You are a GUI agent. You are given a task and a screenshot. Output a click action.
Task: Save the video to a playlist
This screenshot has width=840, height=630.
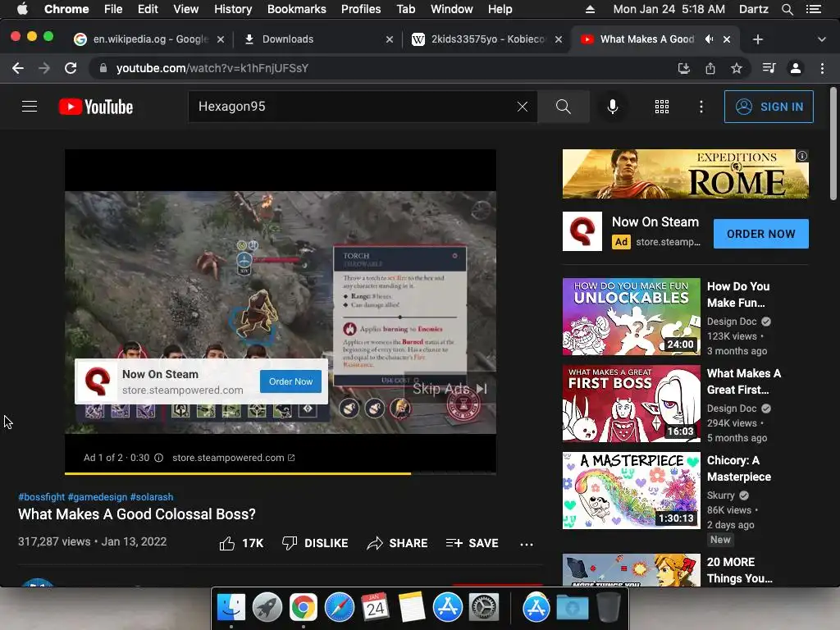pos(472,543)
